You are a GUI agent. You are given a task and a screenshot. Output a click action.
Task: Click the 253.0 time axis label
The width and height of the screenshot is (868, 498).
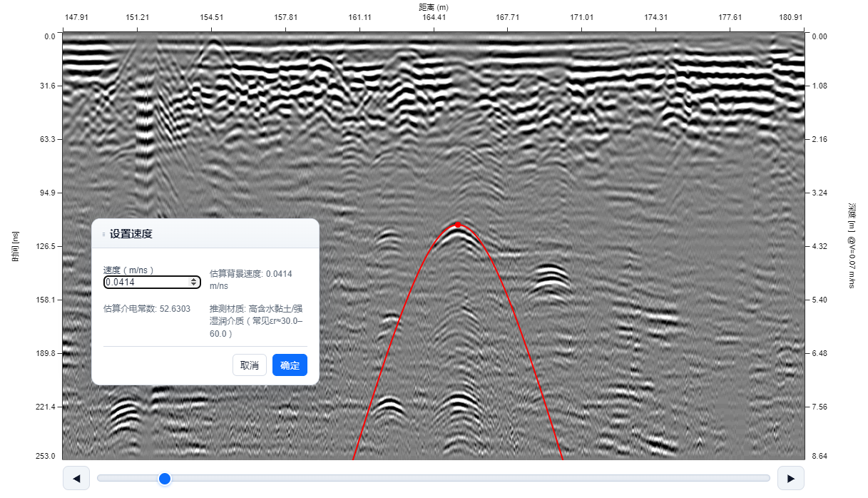click(x=46, y=455)
